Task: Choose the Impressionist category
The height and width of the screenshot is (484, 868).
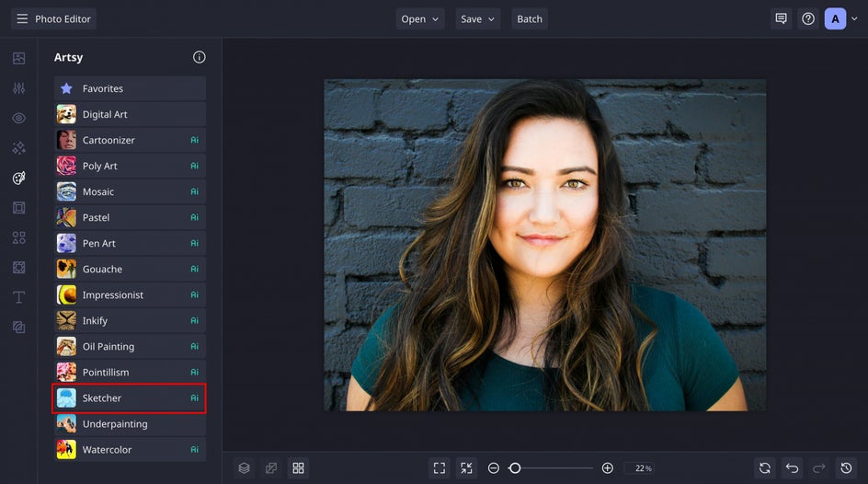Action: (130, 294)
